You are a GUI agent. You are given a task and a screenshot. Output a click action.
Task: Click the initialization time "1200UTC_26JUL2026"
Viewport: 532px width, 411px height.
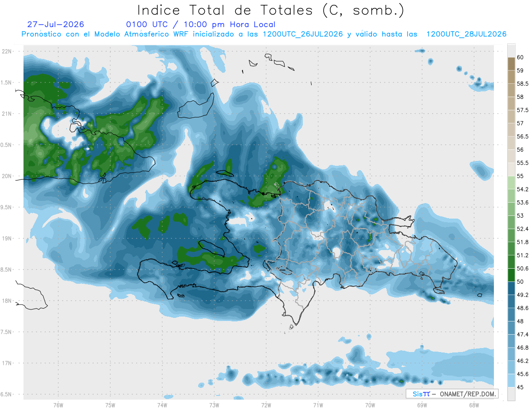[303, 34]
